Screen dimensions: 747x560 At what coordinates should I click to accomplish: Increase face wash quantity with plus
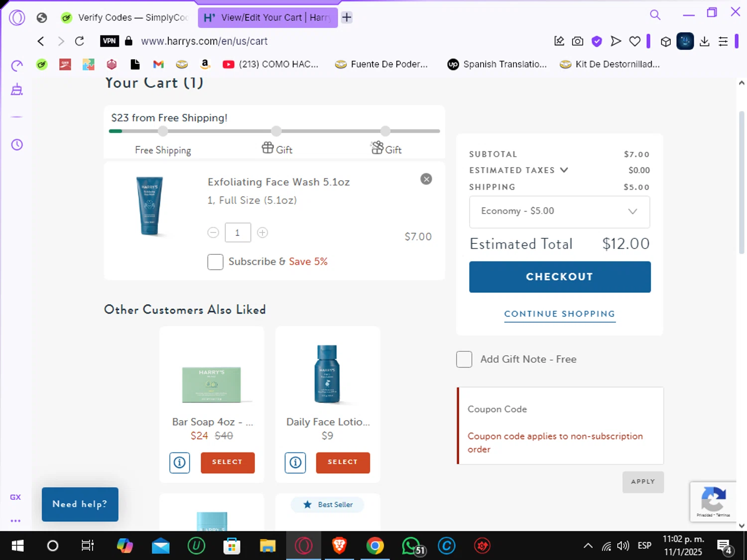(x=262, y=232)
